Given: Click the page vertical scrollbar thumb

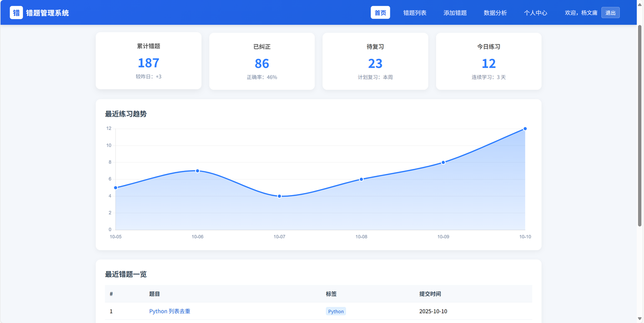Looking at the screenshot, I should [640, 125].
